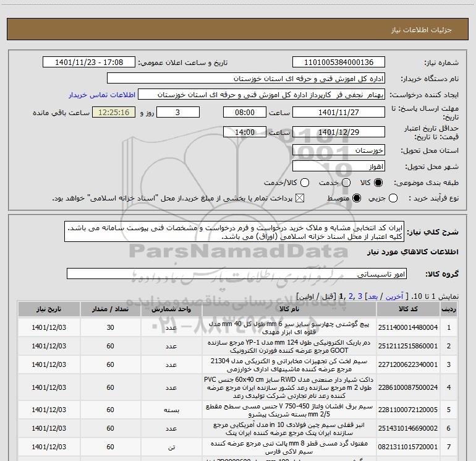Click the تاریخ نیاز column header

pos(49,309)
